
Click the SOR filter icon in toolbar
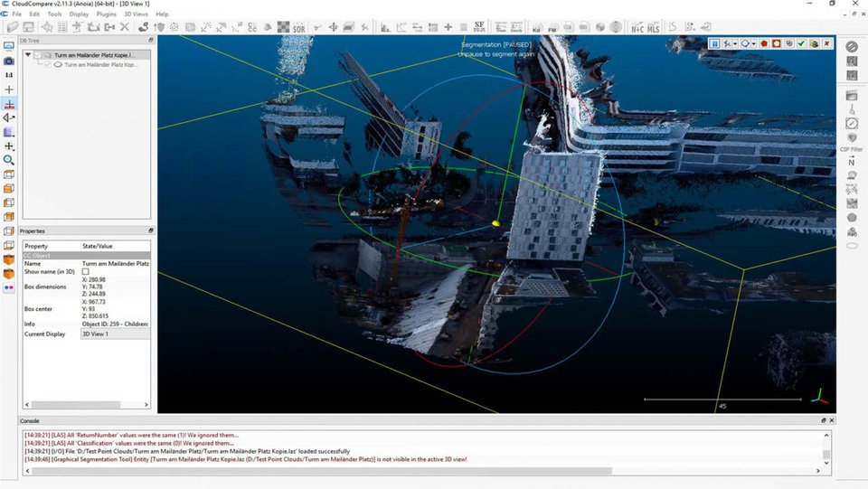(x=299, y=28)
